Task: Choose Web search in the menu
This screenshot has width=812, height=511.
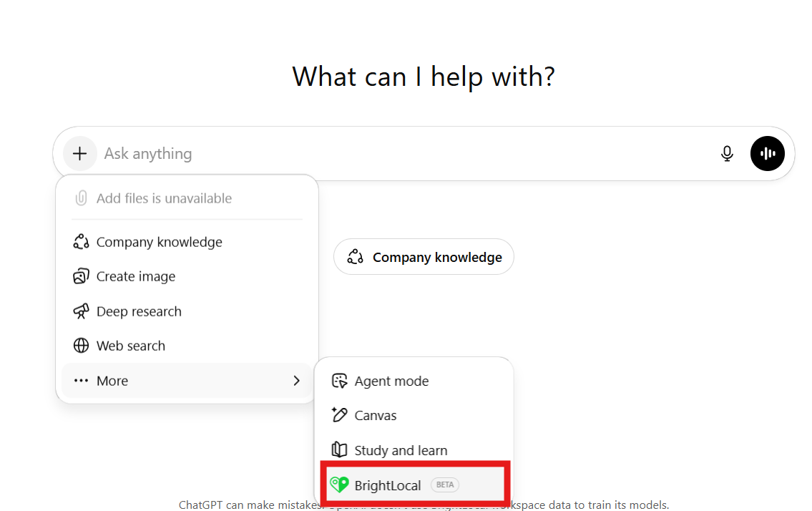Action: click(x=131, y=346)
